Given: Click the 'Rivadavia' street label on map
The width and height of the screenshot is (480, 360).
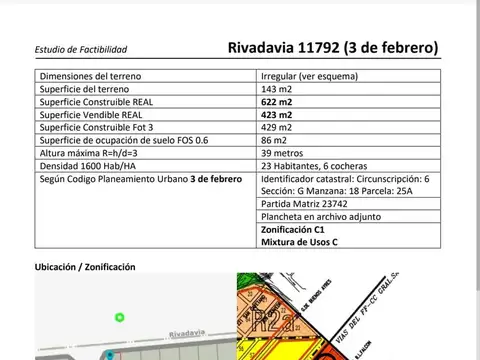Looking at the screenshot, I should pos(187,334).
